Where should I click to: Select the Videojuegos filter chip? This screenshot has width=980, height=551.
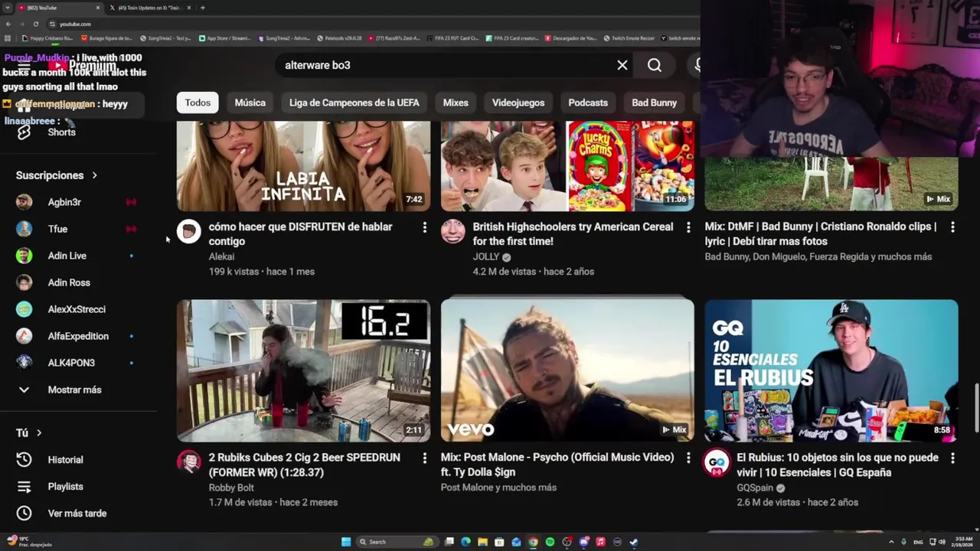[518, 103]
